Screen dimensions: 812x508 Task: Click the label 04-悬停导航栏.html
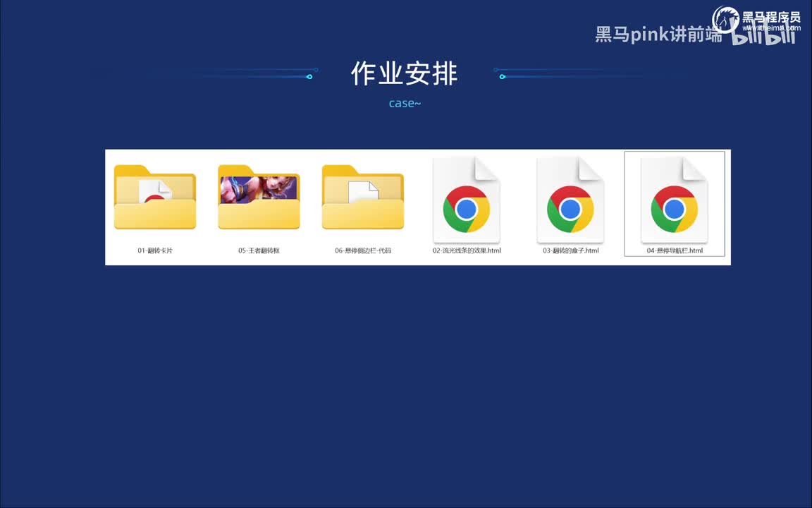pyautogui.click(x=675, y=250)
